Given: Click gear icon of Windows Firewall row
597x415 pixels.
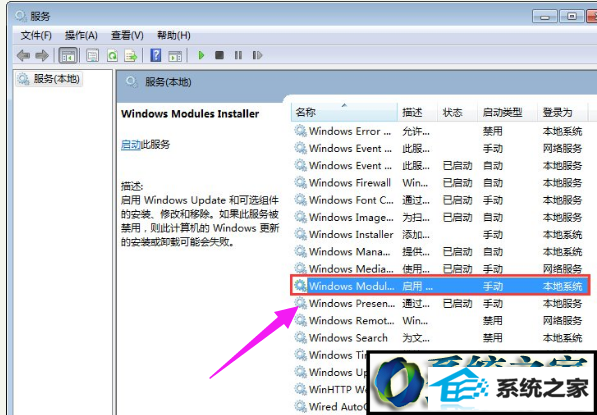Looking at the screenshot, I should 300,183.
